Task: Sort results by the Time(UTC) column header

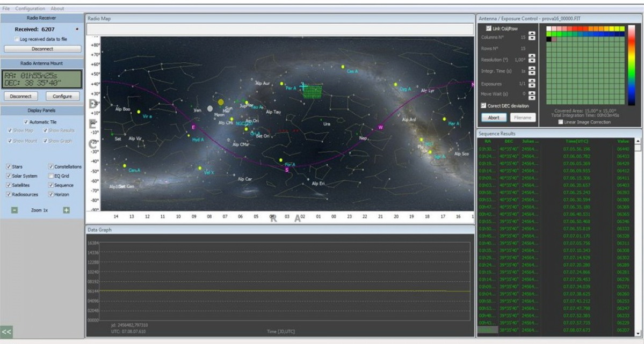Action: (576, 141)
